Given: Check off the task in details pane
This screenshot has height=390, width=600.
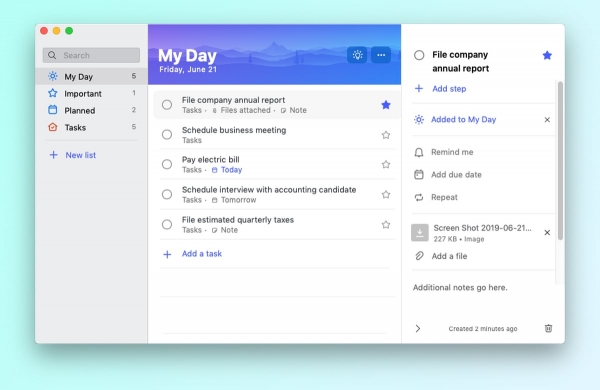Looking at the screenshot, I should (419, 55).
